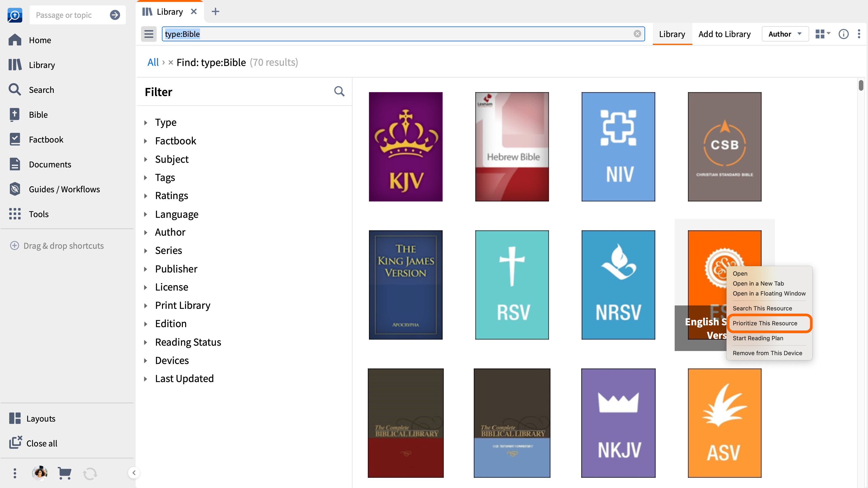Toggle the library filter hamburger menu
The image size is (868, 488).
click(x=149, y=34)
